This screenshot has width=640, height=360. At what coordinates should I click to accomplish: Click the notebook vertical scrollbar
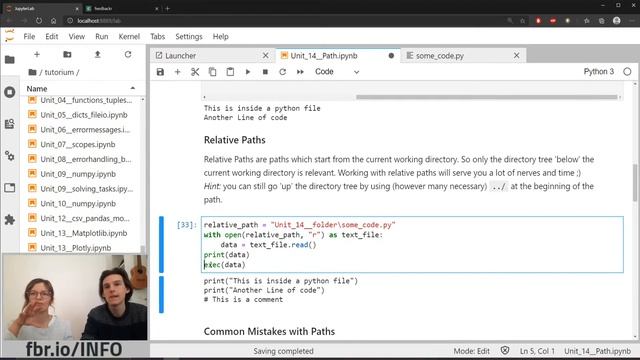(635, 182)
